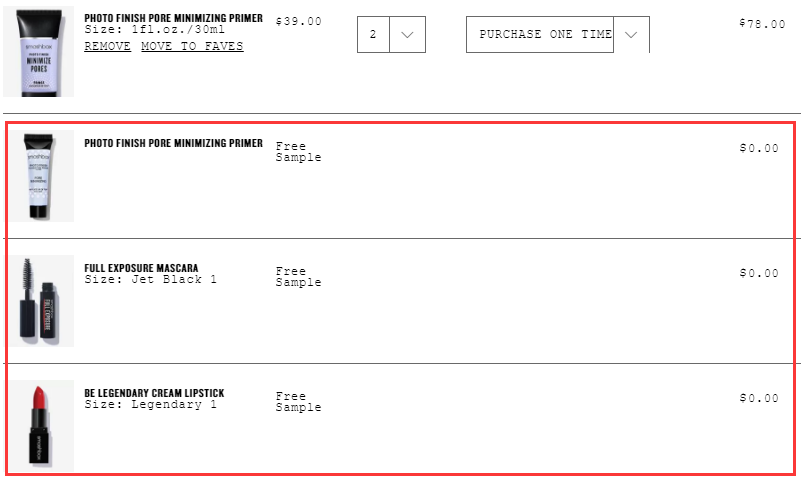Click the REMOVE link under the primer
801x487 pixels.
point(107,46)
